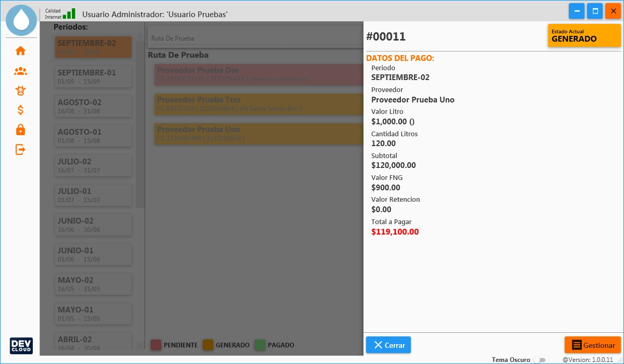The width and height of the screenshot is (624, 364).
Task: Check the internet quality signal bars
Action: pos(69,14)
